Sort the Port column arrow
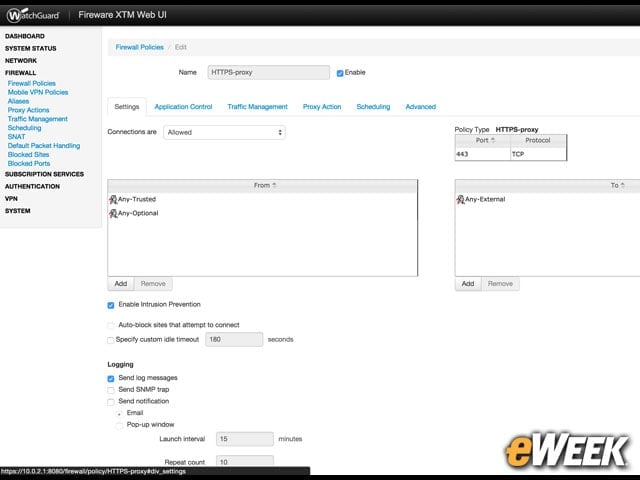This screenshot has height=480, width=640. (x=493, y=140)
